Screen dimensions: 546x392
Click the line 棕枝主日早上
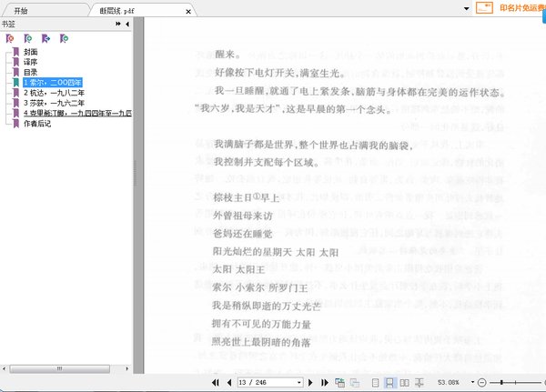(x=247, y=197)
